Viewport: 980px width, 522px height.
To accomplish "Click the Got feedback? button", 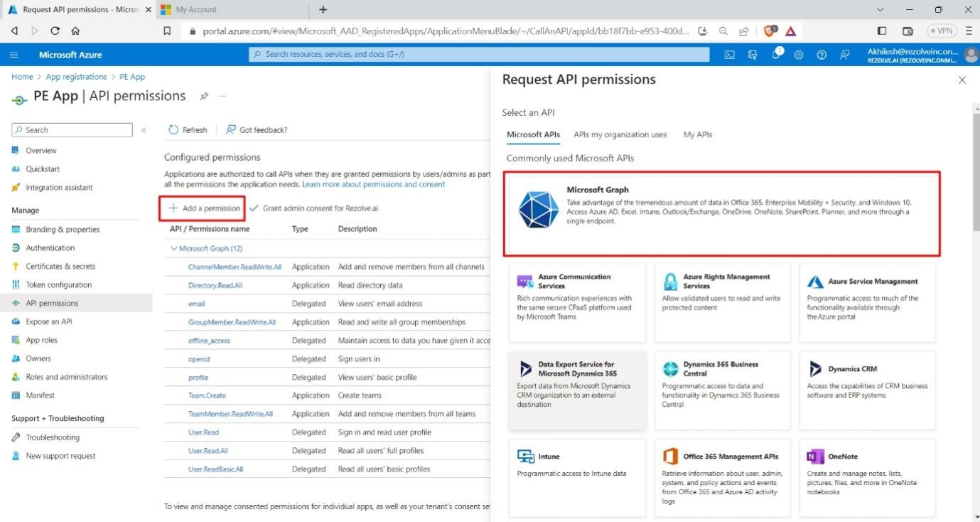I will point(257,130).
